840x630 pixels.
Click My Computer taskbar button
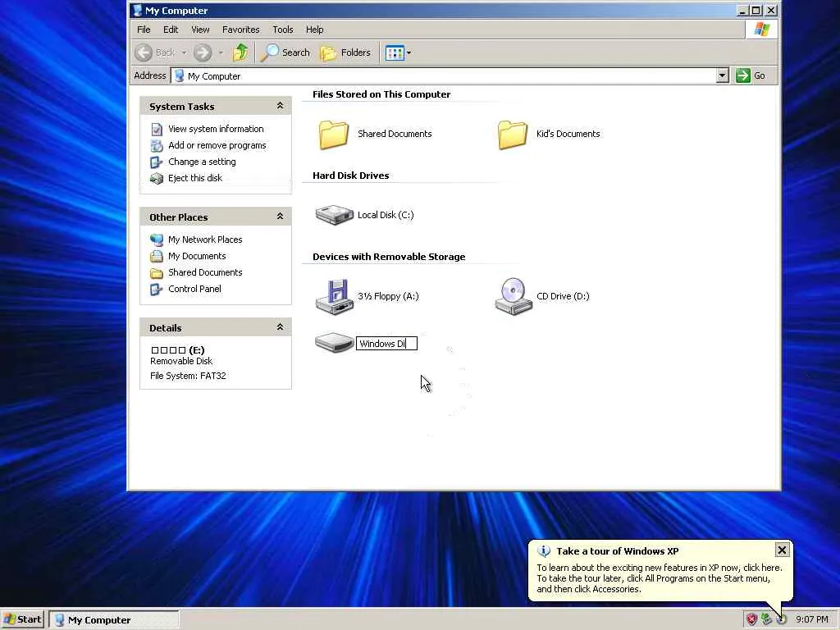[x=113, y=620]
